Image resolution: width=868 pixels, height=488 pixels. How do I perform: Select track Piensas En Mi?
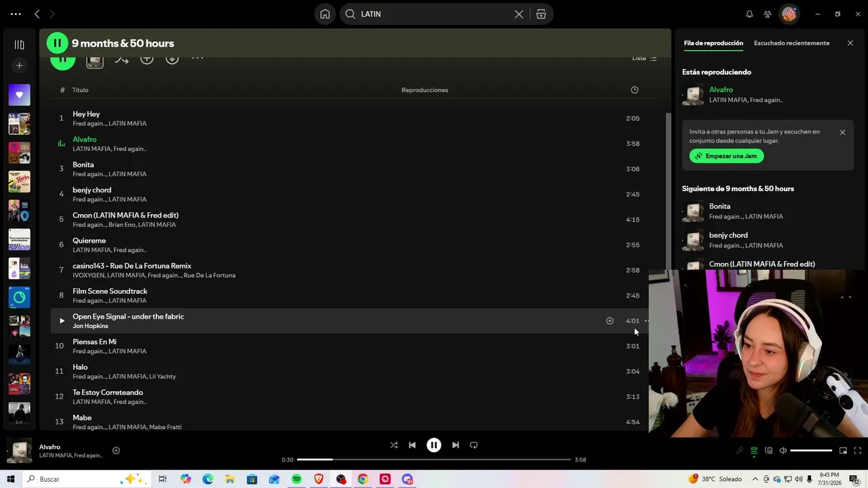(x=94, y=342)
